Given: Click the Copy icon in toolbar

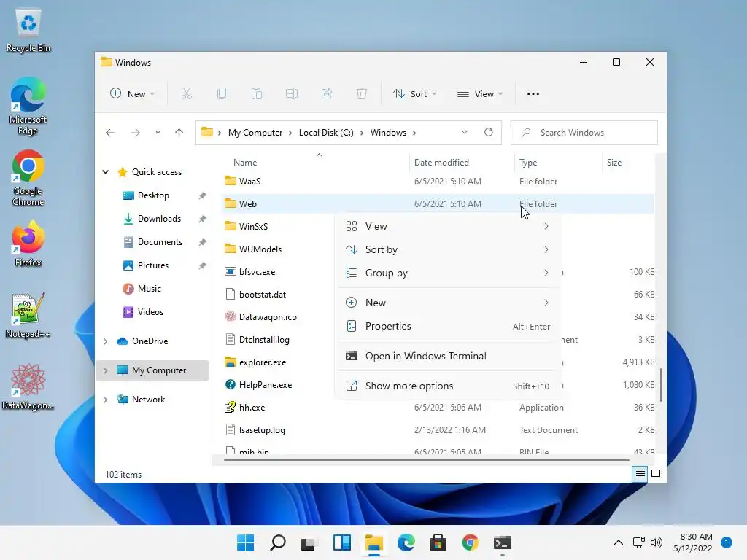Looking at the screenshot, I should [222, 94].
